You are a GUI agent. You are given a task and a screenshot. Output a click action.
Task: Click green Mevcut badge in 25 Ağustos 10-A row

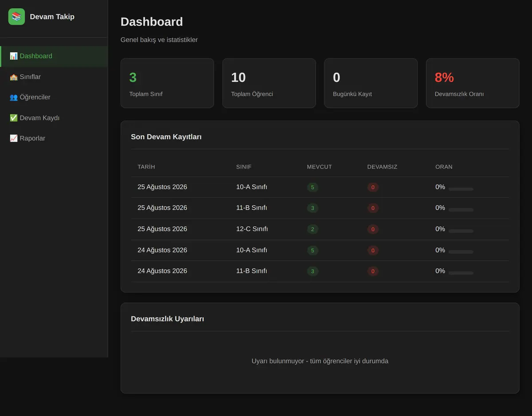click(313, 188)
